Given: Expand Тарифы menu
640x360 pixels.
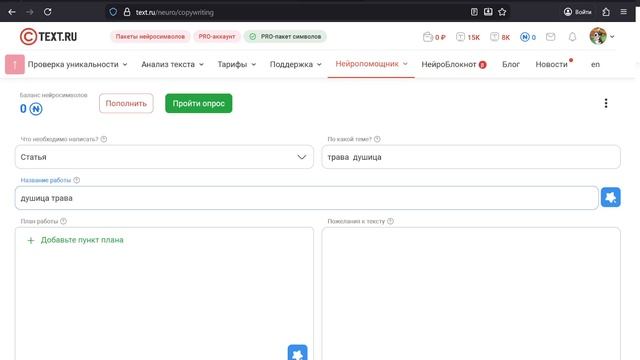Looking at the screenshot, I should point(237,64).
